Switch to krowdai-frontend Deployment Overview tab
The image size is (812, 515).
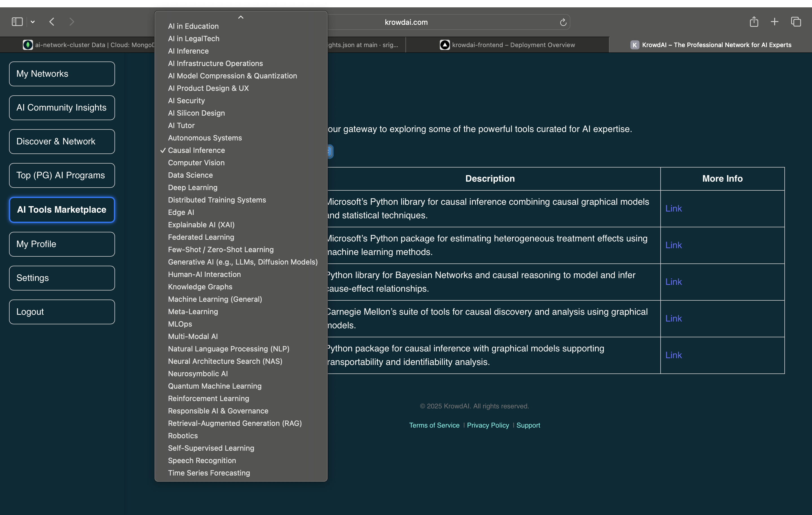coord(513,45)
